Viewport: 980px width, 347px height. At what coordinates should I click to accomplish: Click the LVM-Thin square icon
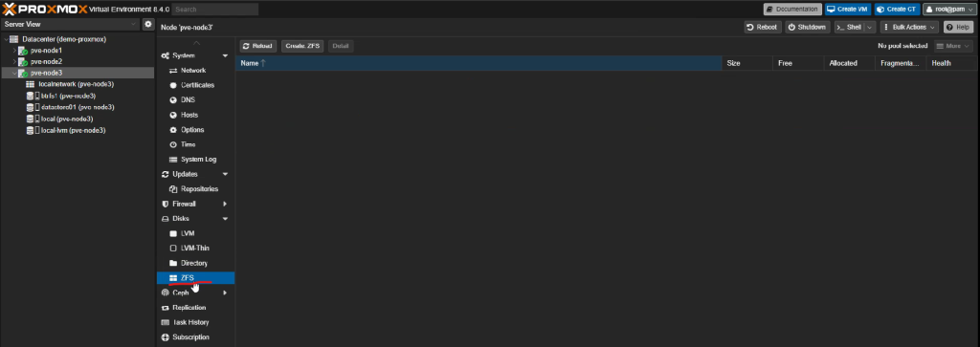(174, 249)
